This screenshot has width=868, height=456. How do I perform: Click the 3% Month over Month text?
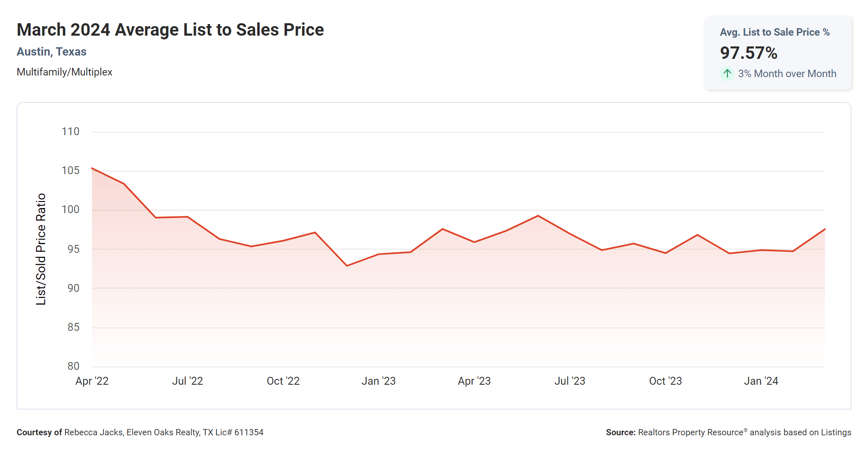point(787,74)
